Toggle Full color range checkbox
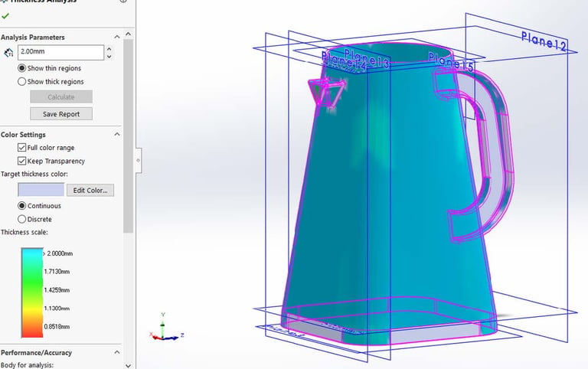Image resolution: width=588 pixels, height=369 pixels. point(21,148)
